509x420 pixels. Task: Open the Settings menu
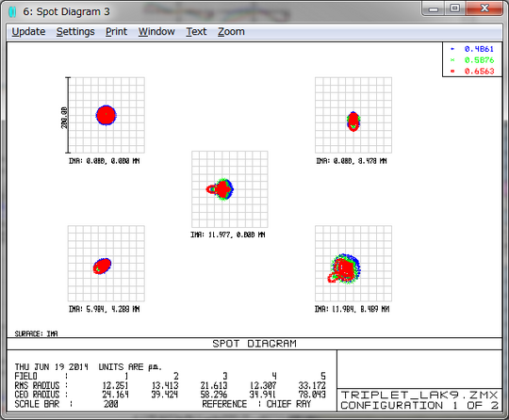(x=75, y=32)
